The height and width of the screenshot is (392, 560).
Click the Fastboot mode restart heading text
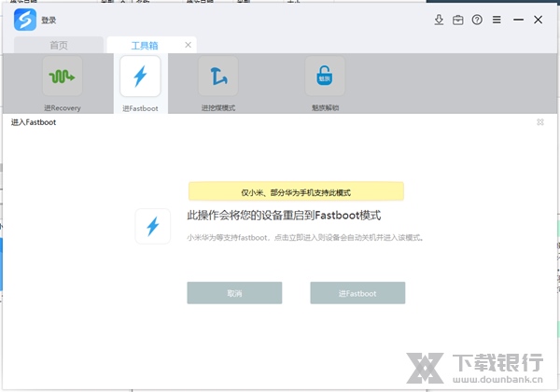pos(285,216)
